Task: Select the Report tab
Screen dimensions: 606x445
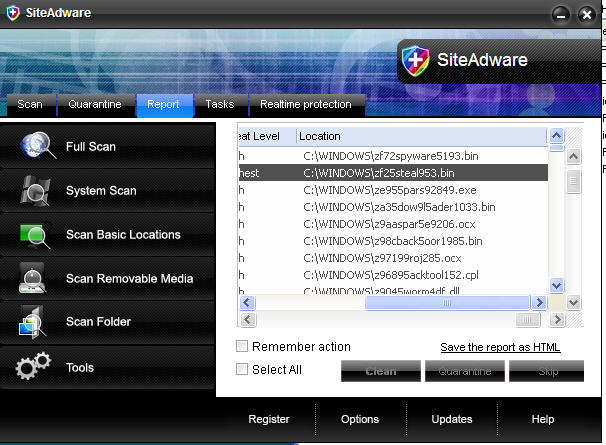Action: [163, 105]
